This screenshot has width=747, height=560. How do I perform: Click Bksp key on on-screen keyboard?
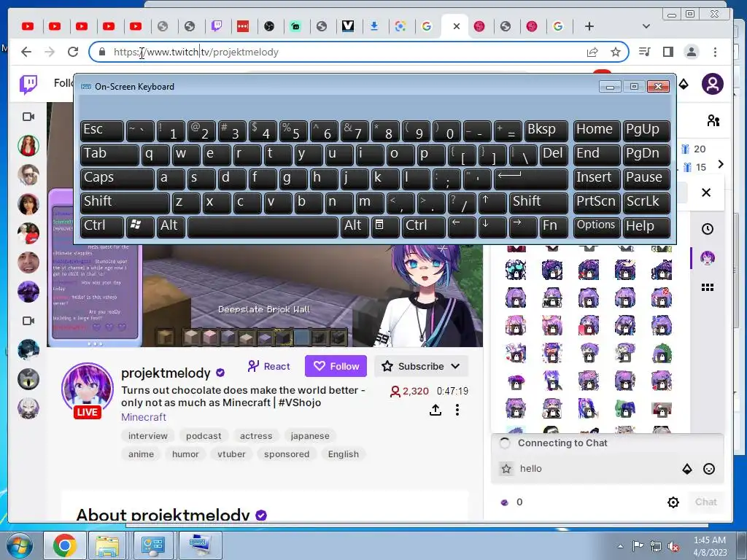coord(546,130)
